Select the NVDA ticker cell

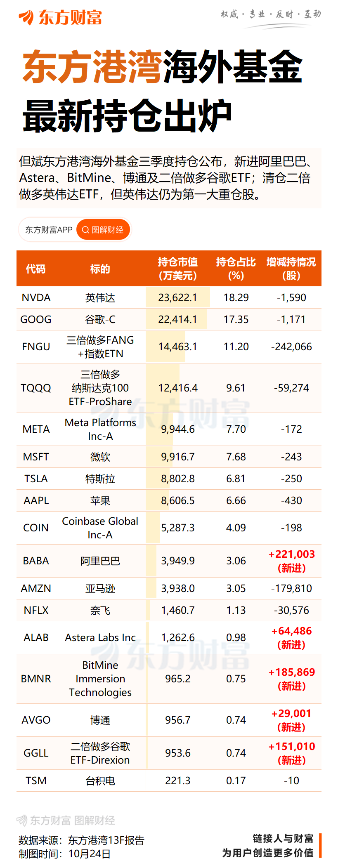[x=36, y=297]
